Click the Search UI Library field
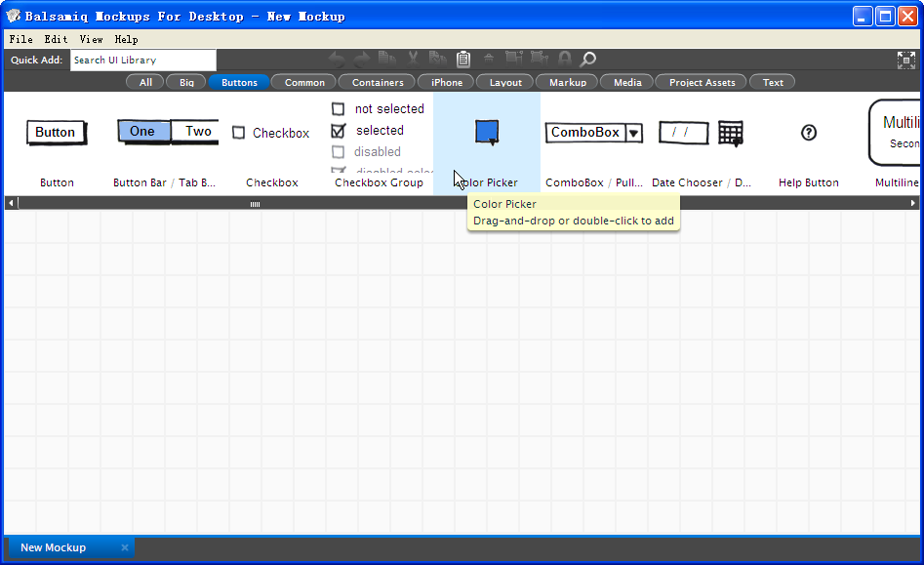The height and width of the screenshot is (565, 924). coord(143,61)
